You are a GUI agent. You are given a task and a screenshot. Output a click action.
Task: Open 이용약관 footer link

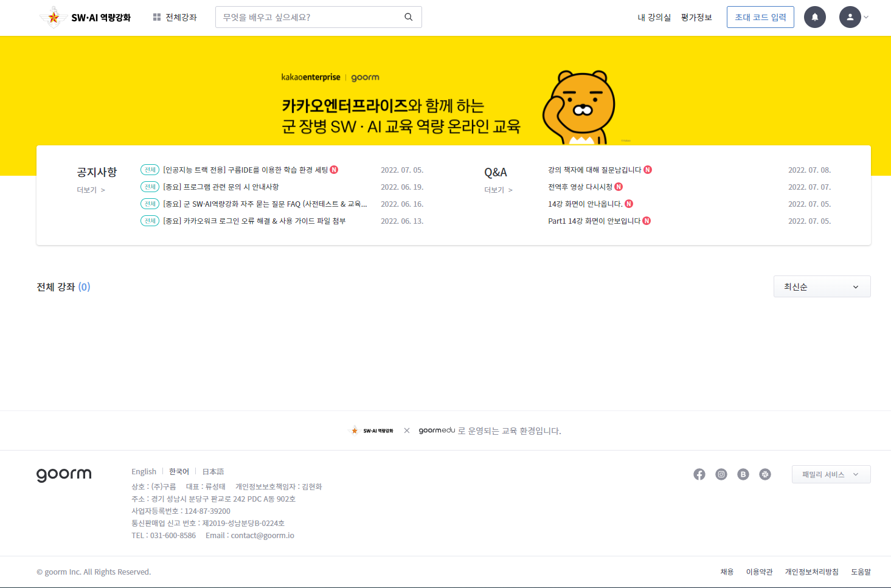tap(759, 572)
